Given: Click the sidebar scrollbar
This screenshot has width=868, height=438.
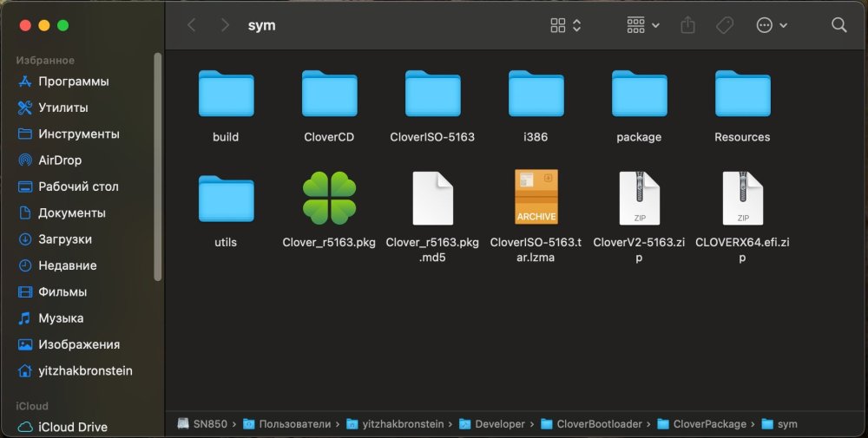Looking at the screenshot, I should click(158, 167).
